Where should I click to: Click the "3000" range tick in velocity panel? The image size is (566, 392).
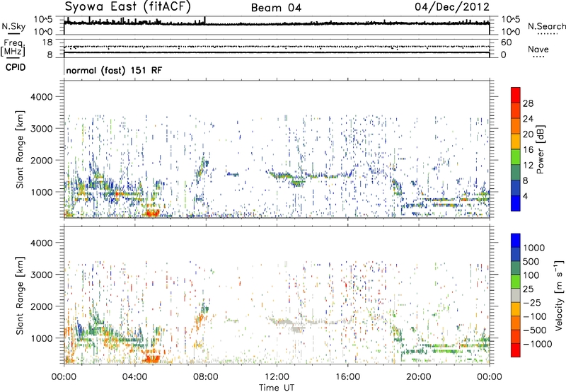pos(42,275)
